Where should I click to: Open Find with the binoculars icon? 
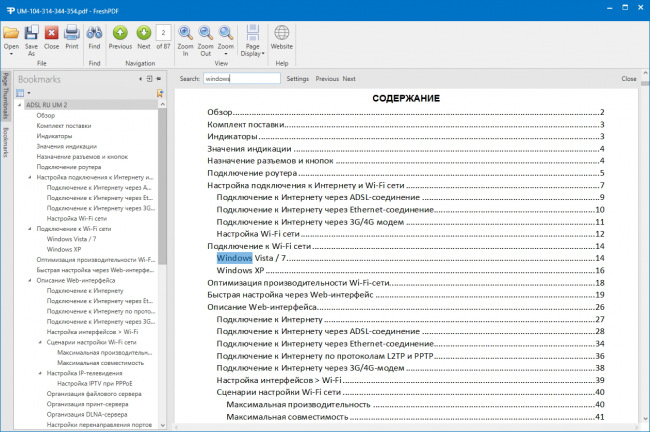tap(95, 33)
